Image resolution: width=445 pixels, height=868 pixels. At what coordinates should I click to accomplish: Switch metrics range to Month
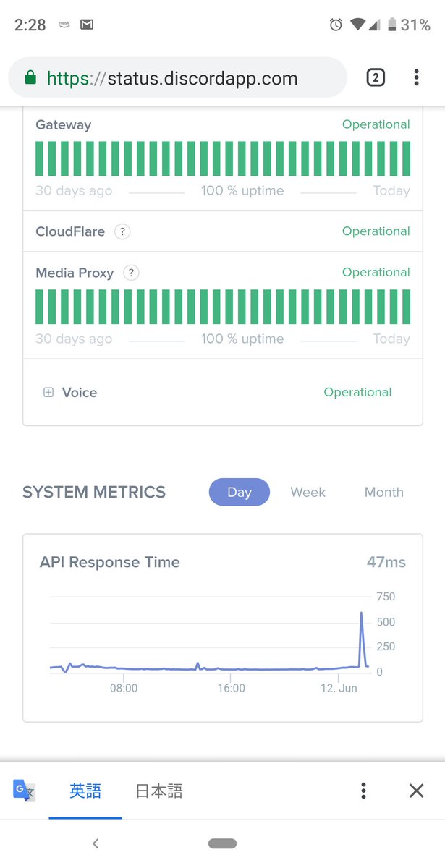tap(384, 492)
